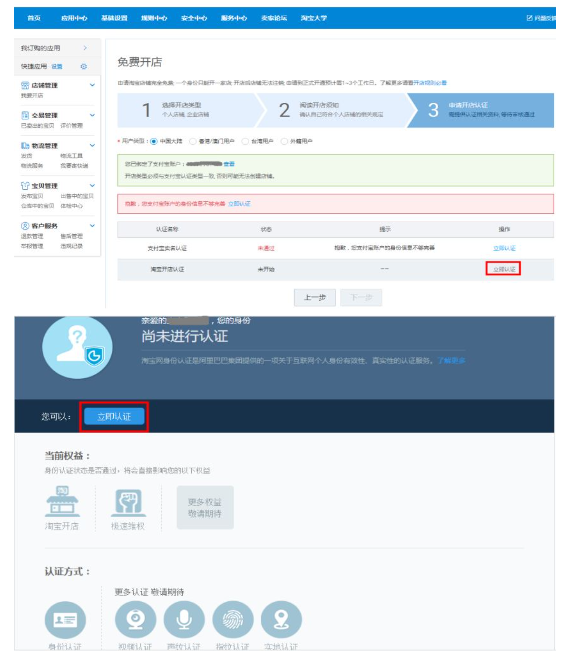Click the 上一步 previous step button
The width and height of the screenshot is (582, 665).
pos(315,298)
